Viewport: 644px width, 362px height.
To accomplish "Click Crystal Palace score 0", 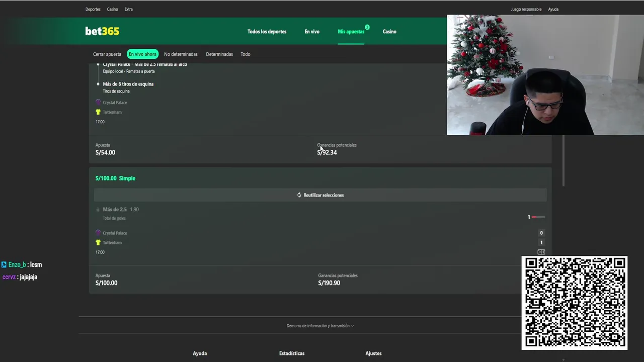I will click(541, 233).
